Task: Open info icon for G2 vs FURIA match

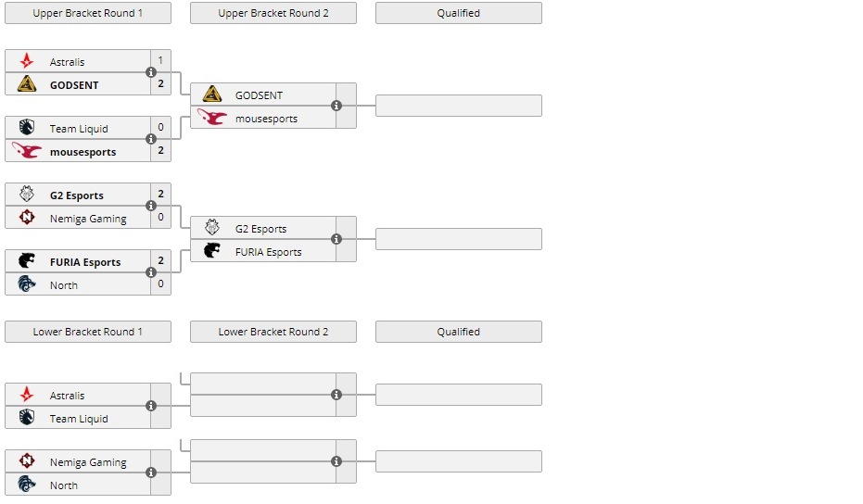Action: pos(336,239)
